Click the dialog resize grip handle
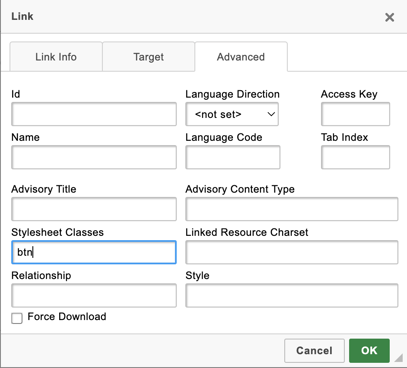This screenshot has width=407, height=368. coord(399,358)
